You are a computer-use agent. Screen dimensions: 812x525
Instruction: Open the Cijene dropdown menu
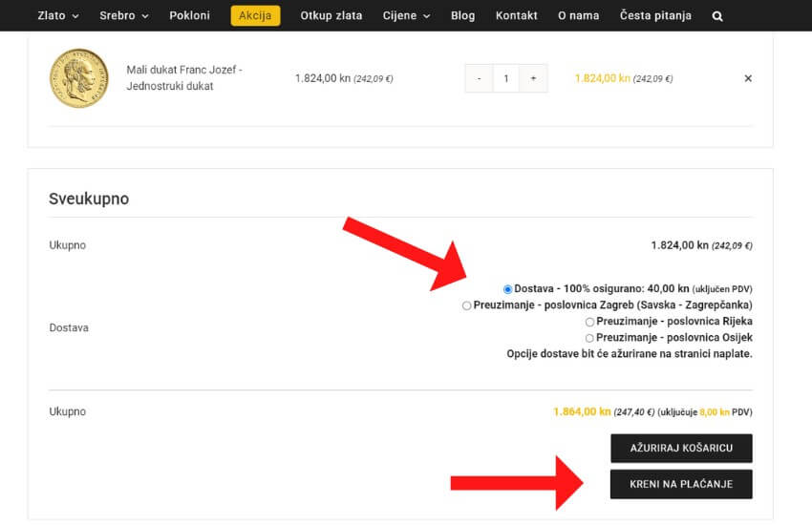[x=406, y=16]
